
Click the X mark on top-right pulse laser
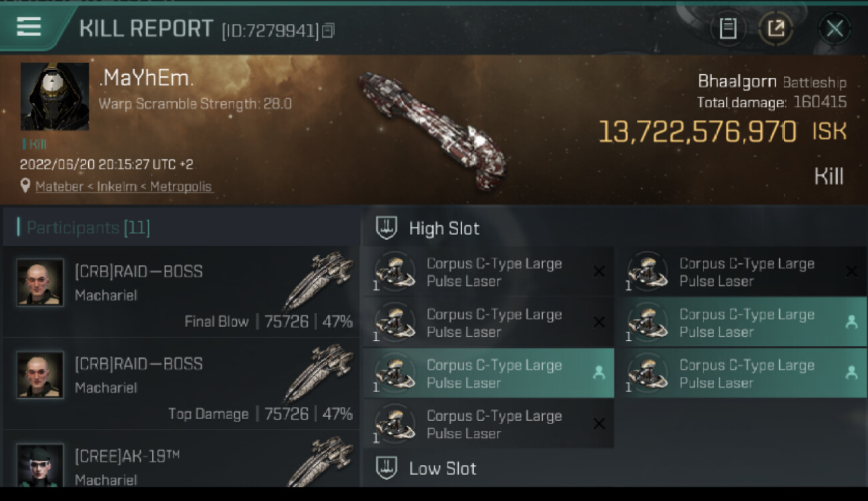click(x=851, y=271)
